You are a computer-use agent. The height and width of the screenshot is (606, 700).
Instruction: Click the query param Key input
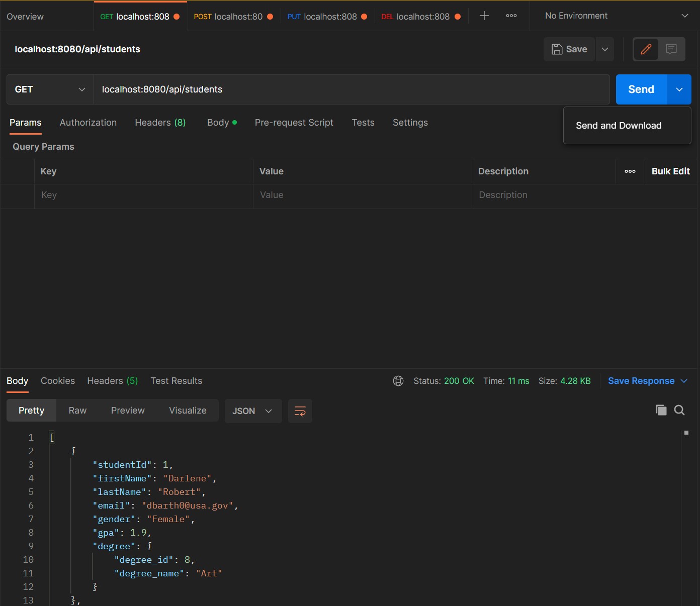coord(144,195)
